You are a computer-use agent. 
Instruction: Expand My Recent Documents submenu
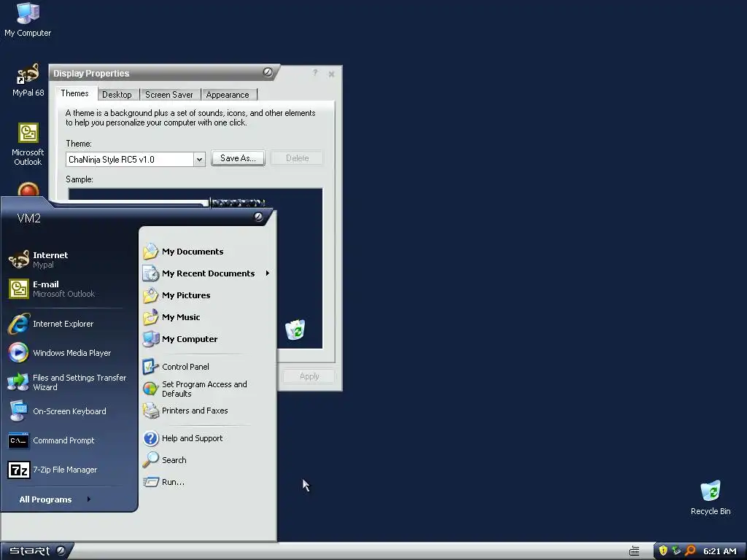click(x=207, y=273)
